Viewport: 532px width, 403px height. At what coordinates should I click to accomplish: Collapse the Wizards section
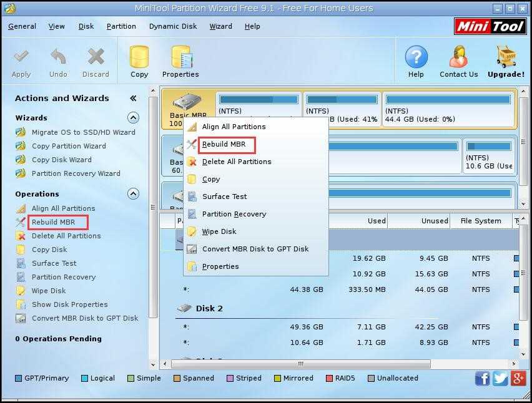point(133,118)
